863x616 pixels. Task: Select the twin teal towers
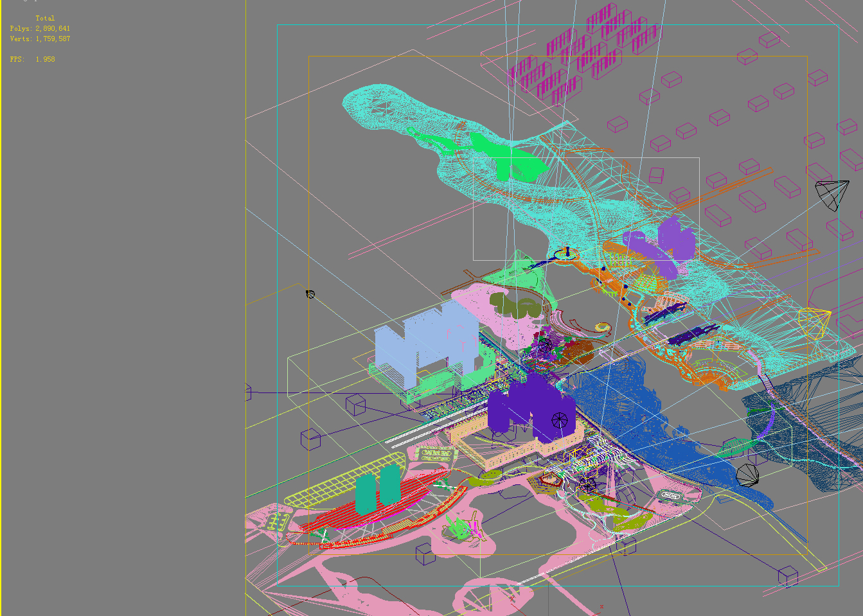(378, 489)
